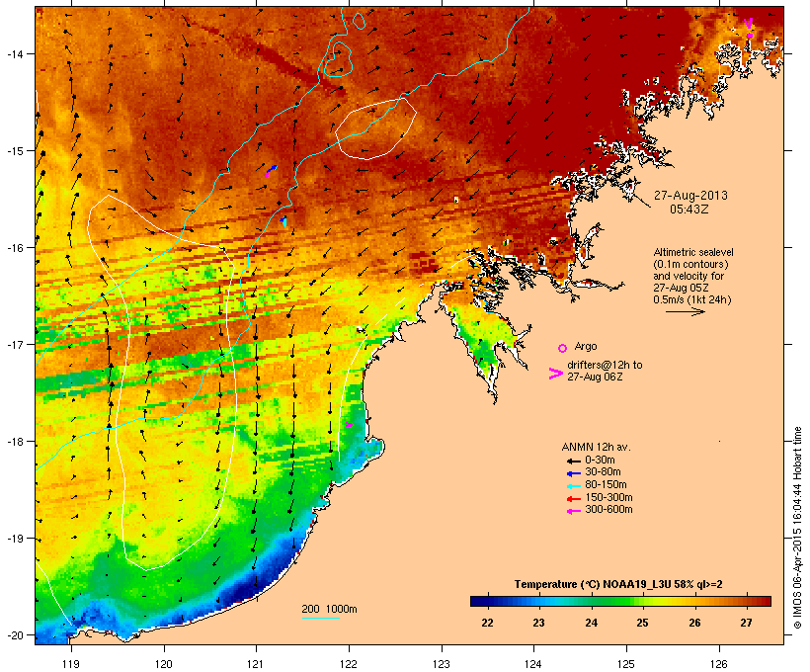The image size is (810, 672).
Task: Click the longitude axis label 125
Action: [626, 664]
